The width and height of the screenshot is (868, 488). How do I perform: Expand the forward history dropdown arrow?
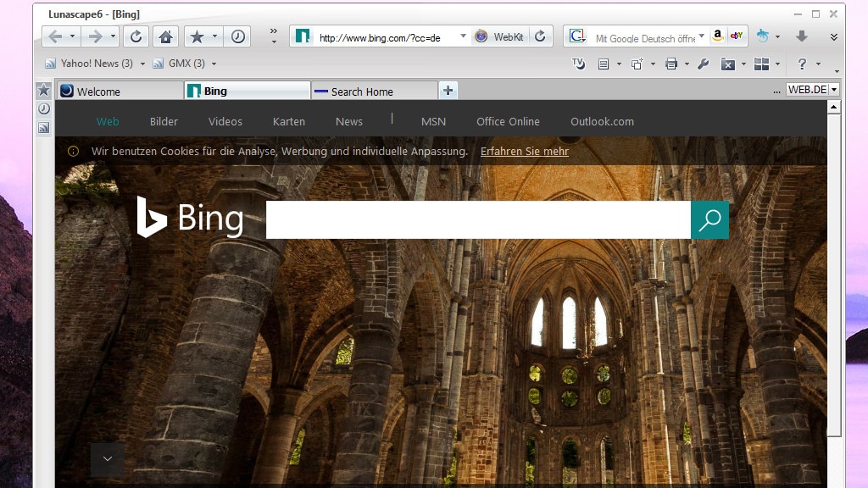(113, 37)
